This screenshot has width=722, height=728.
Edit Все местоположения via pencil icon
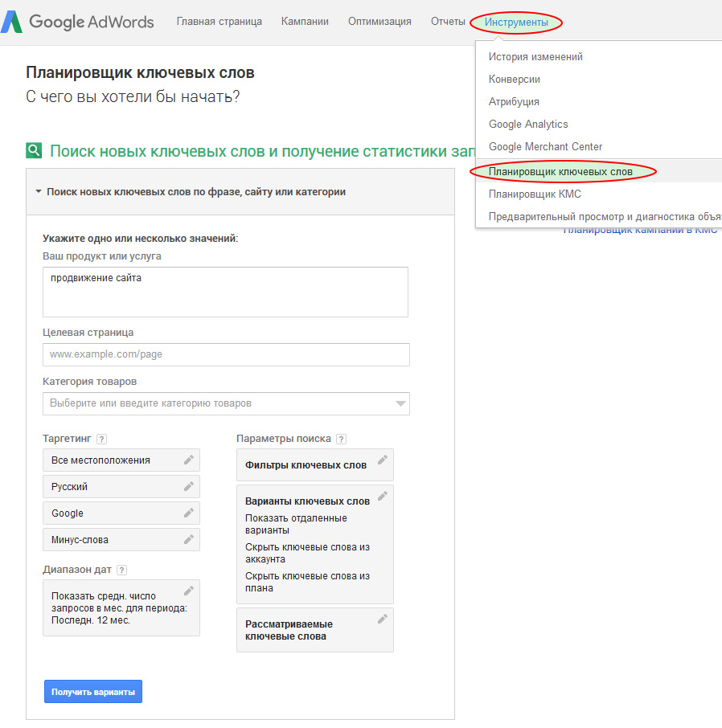(x=189, y=460)
